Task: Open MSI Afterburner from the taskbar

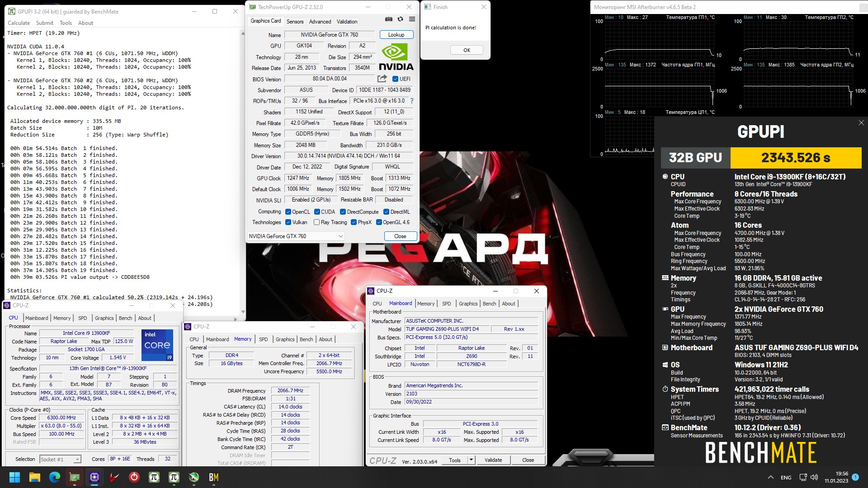Action: 114,477
